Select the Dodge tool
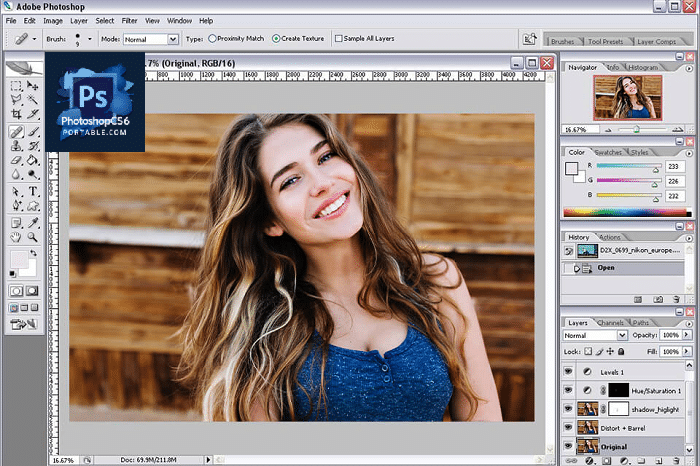 tap(32, 174)
